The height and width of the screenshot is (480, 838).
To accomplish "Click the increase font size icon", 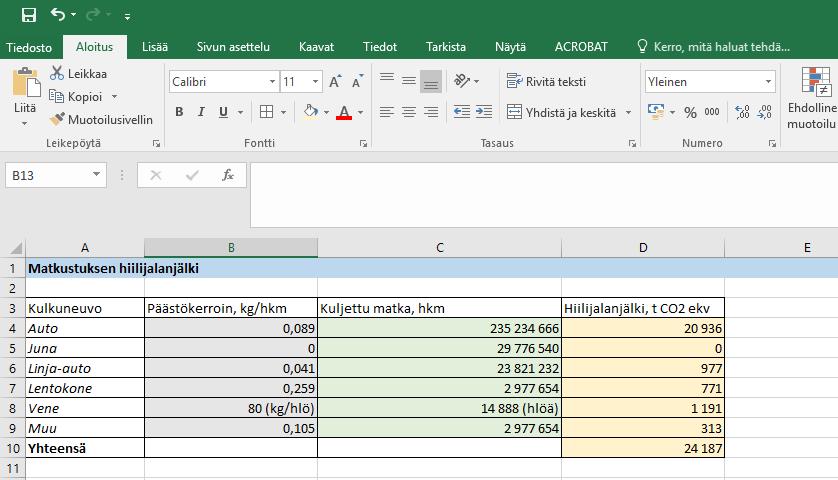I will (x=335, y=82).
